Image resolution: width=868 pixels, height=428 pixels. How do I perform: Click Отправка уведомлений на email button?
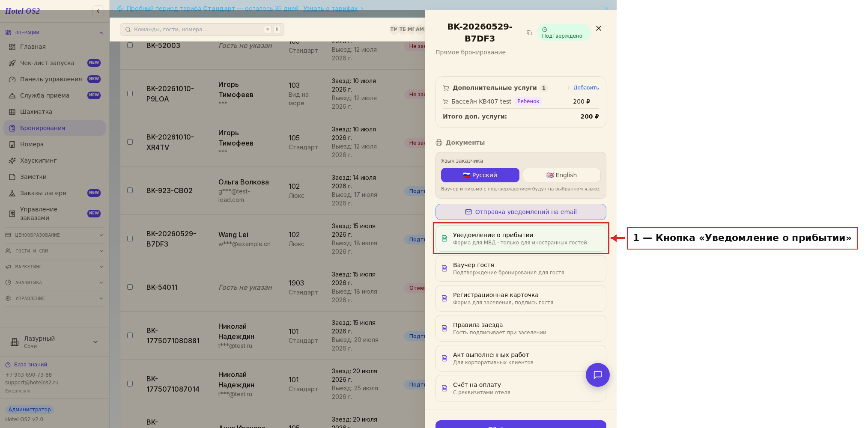521,212
